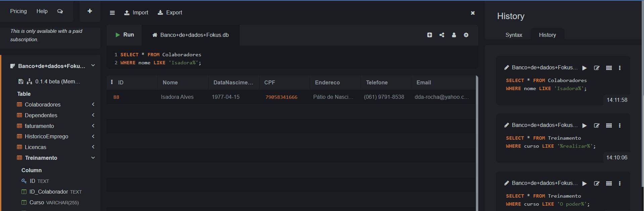Select the HistoricoEmprego table in the sidebar
Viewport: 644px width, 211px height.
[46, 136]
